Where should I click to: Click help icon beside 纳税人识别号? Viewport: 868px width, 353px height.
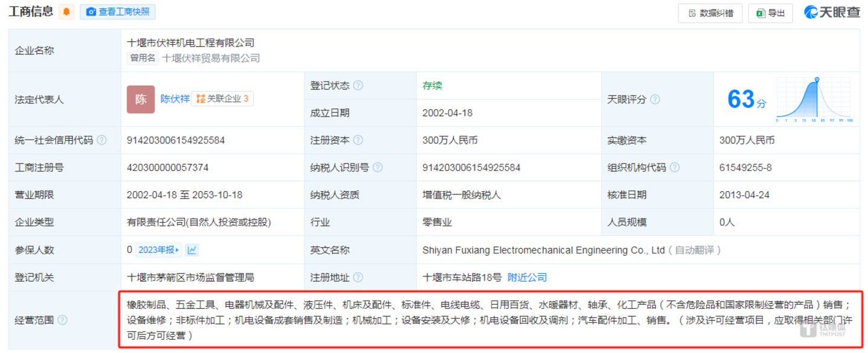[378, 168]
